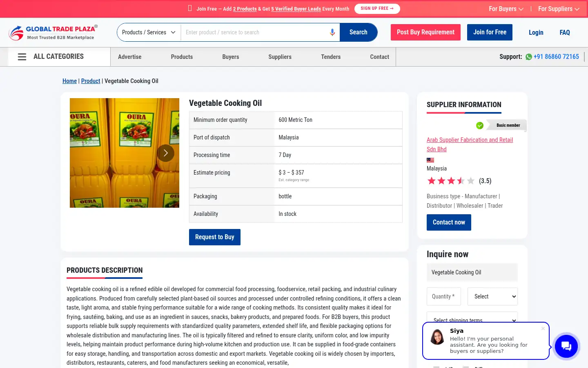Advance product image with next arrow
Image resolution: width=588 pixels, height=368 pixels.
click(165, 153)
